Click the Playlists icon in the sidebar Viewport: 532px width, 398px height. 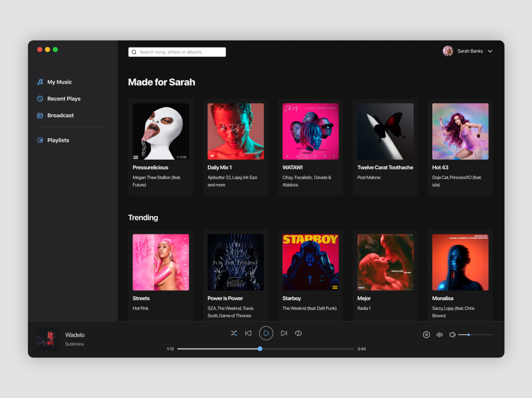tap(39, 140)
